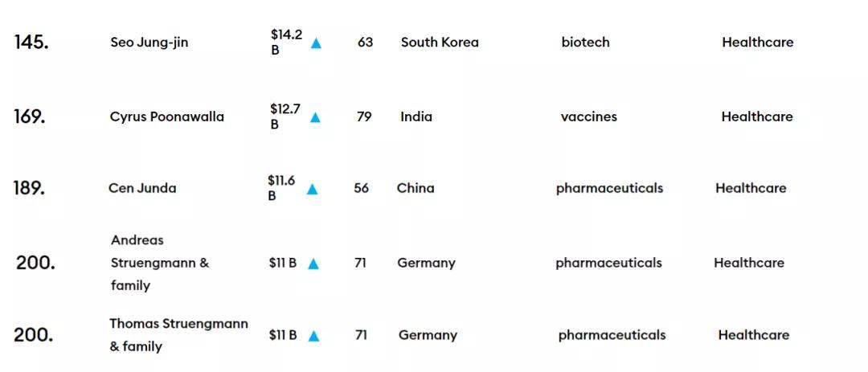
Task: Click Healthcare in Cyrus Poonawalla's row
Action: coord(756,117)
